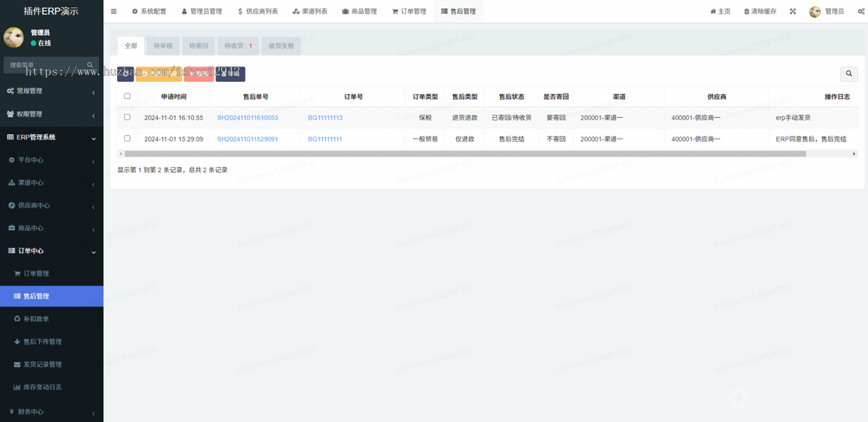Click the scrollbar right arrow under table
868x422 pixels.
854,154
